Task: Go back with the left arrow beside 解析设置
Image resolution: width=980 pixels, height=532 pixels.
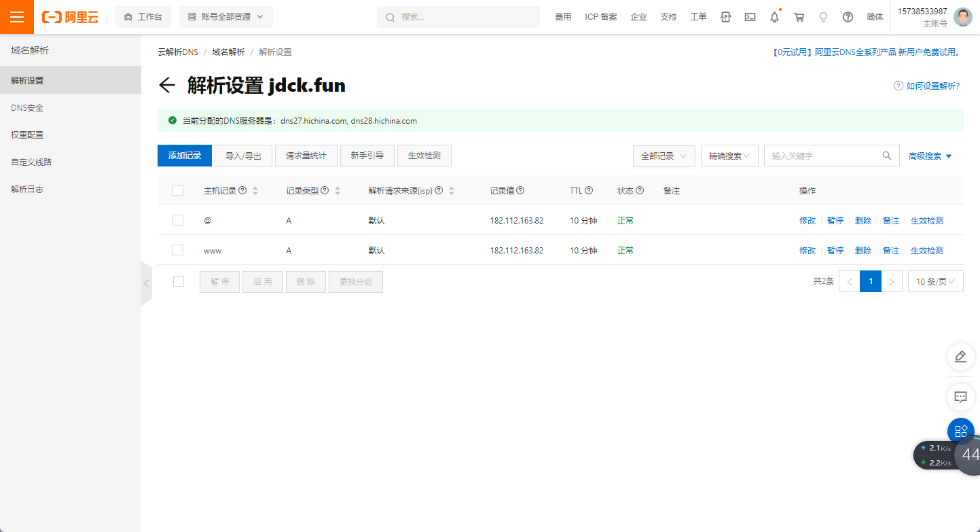Action: click(166, 85)
